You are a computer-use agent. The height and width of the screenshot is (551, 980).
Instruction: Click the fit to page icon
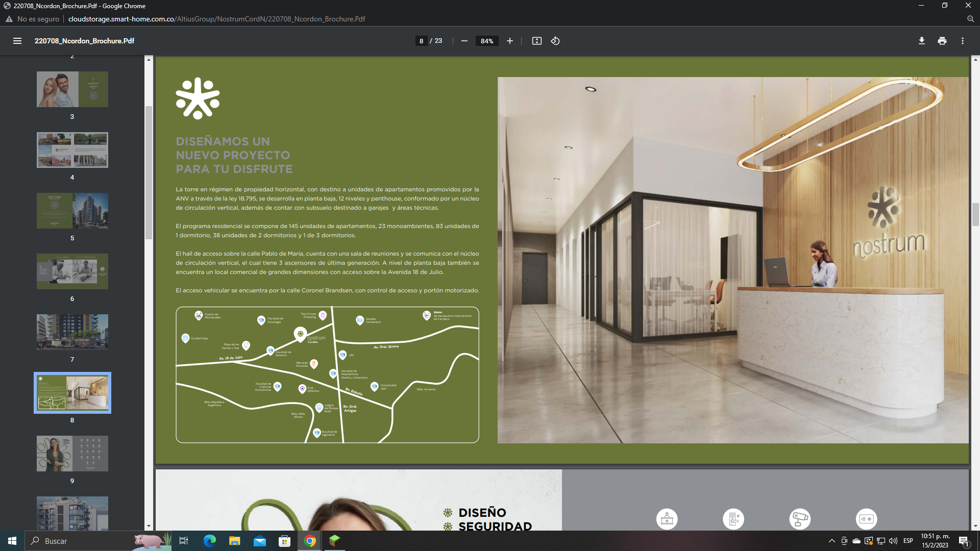536,41
